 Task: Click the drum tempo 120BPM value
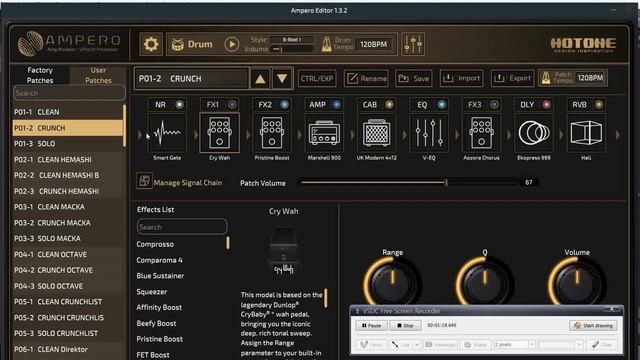coord(373,44)
